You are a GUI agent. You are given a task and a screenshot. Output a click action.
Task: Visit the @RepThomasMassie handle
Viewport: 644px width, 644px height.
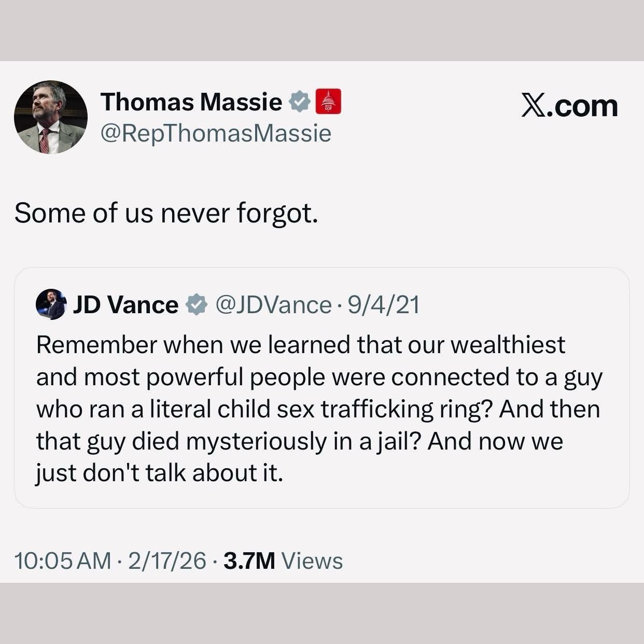point(215,133)
